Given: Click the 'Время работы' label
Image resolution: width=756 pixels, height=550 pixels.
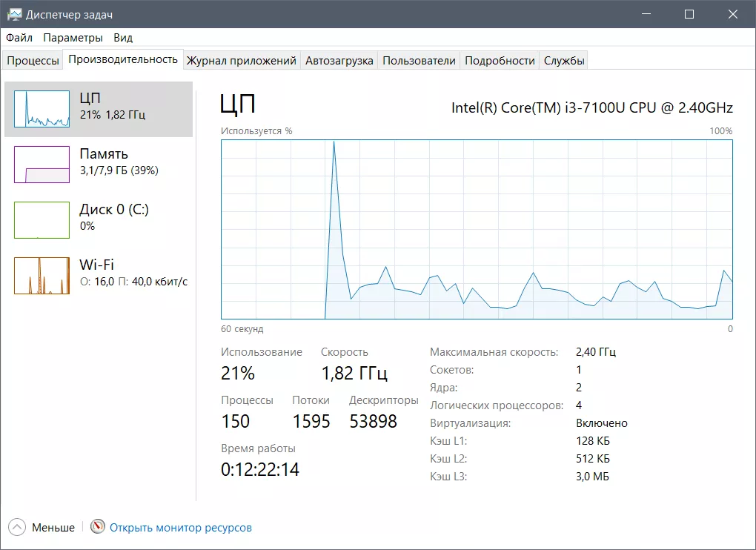Looking at the screenshot, I should (x=258, y=448).
